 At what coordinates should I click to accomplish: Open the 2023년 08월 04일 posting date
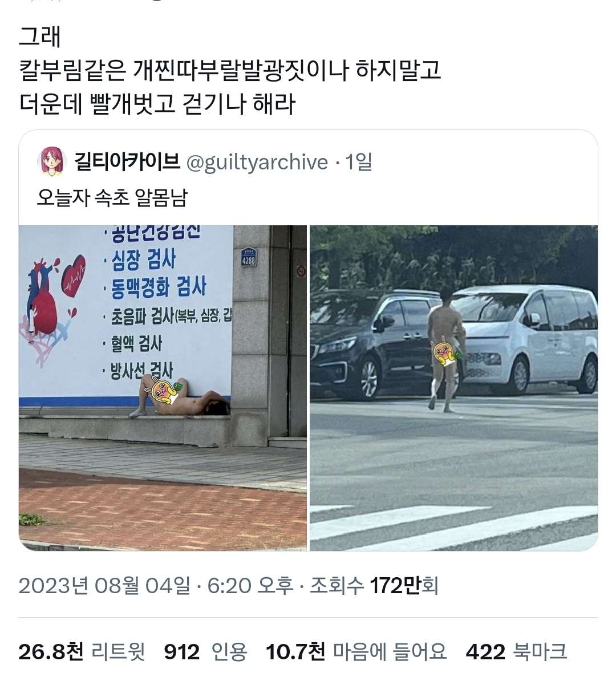coord(104,586)
